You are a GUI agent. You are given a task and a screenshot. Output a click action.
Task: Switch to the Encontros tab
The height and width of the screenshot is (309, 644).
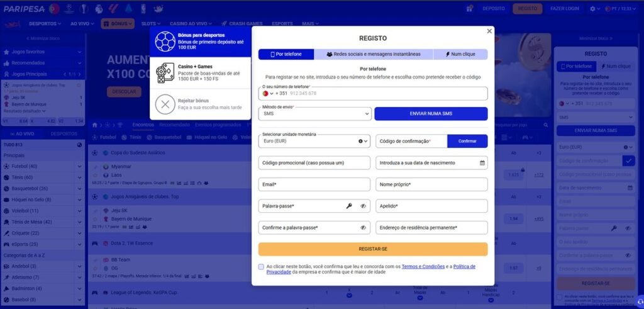click(x=143, y=125)
